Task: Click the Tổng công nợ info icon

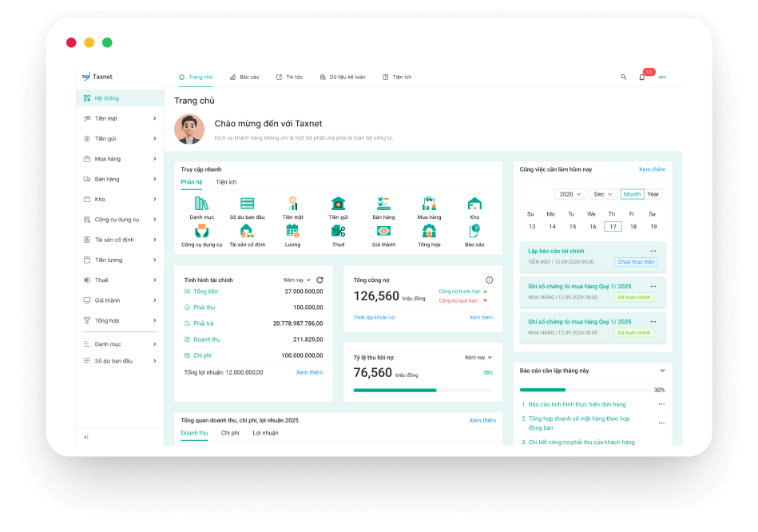Action: click(490, 280)
